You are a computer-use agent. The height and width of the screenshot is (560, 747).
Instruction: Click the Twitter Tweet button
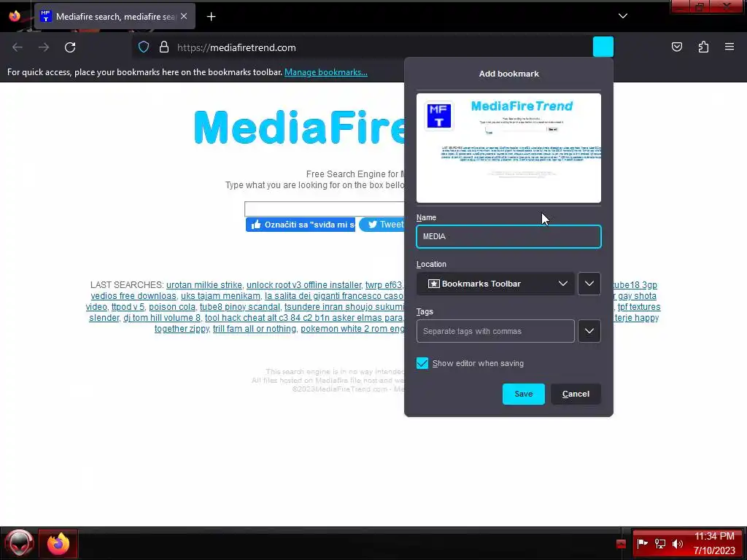382,225
